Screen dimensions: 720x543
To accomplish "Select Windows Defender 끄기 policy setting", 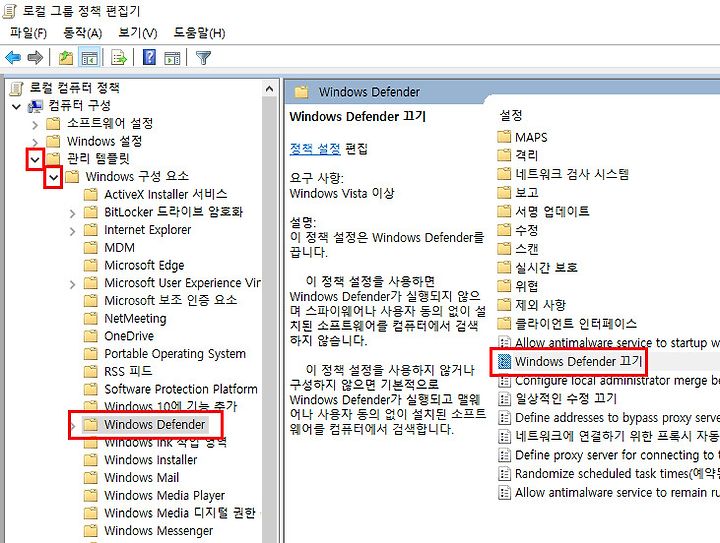I will point(570,362).
